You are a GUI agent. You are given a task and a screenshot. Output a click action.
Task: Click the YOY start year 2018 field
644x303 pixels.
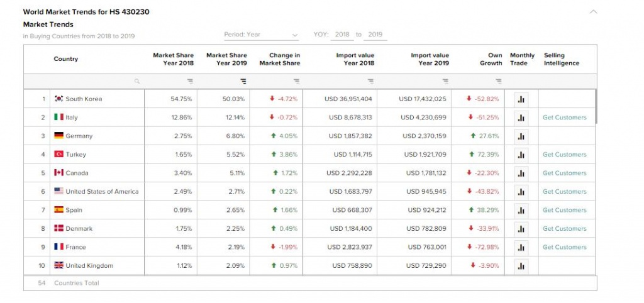point(342,35)
